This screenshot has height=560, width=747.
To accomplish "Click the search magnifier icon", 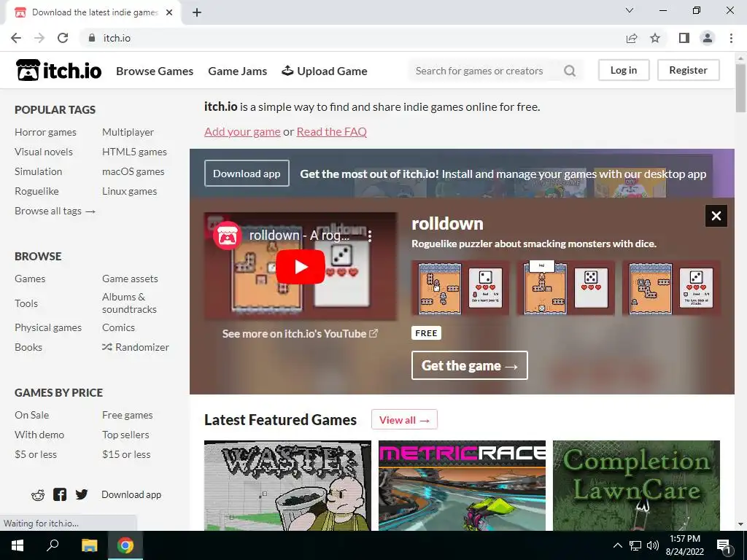I will coord(569,71).
